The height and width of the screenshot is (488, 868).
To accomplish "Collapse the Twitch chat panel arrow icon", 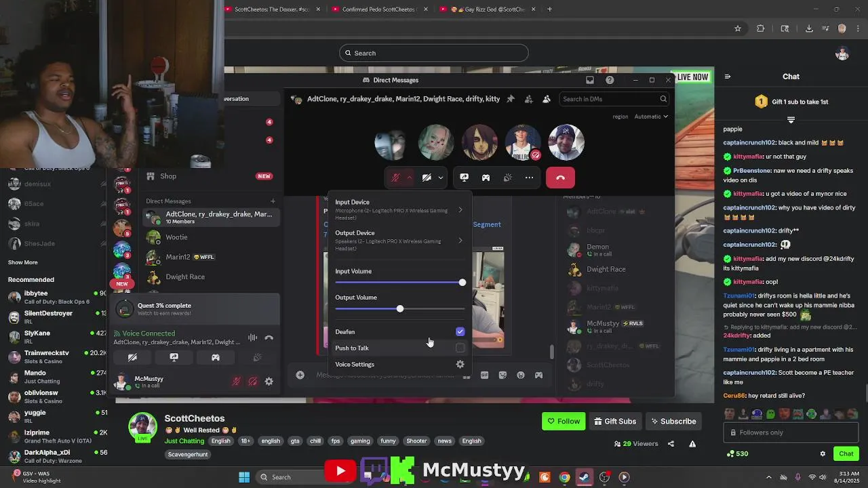I will [728, 77].
